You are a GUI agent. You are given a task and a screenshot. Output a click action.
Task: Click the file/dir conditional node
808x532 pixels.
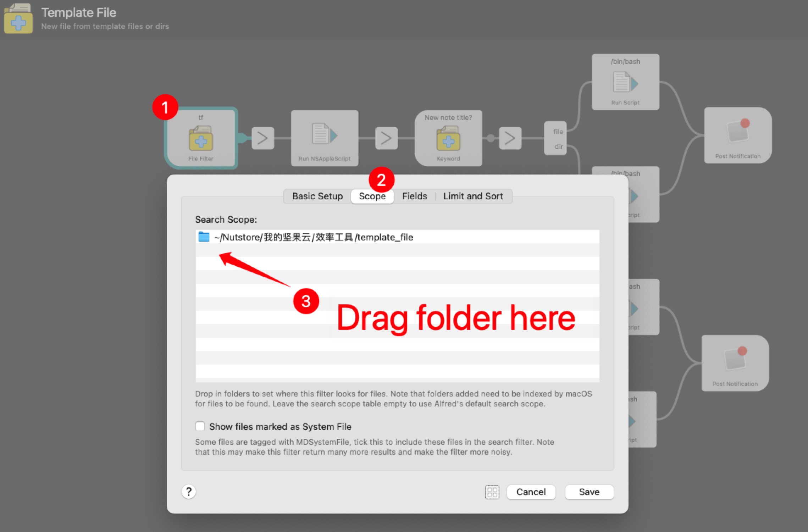tap(555, 138)
